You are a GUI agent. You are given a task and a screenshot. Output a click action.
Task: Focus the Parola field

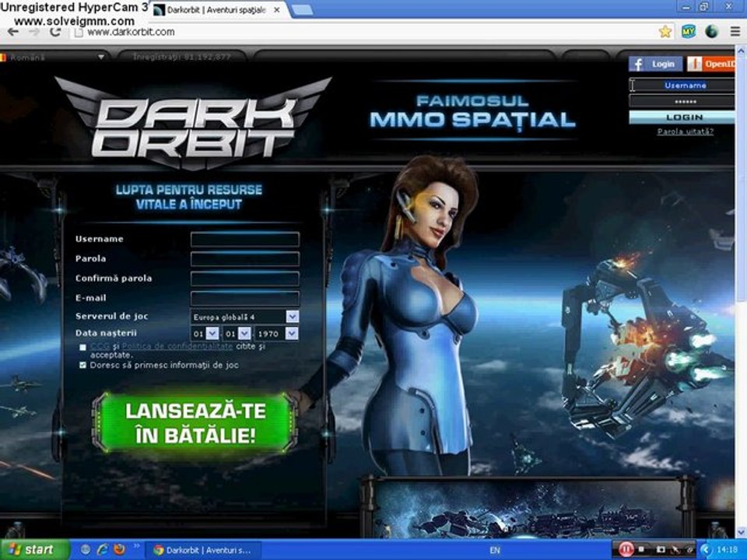click(245, 258)
